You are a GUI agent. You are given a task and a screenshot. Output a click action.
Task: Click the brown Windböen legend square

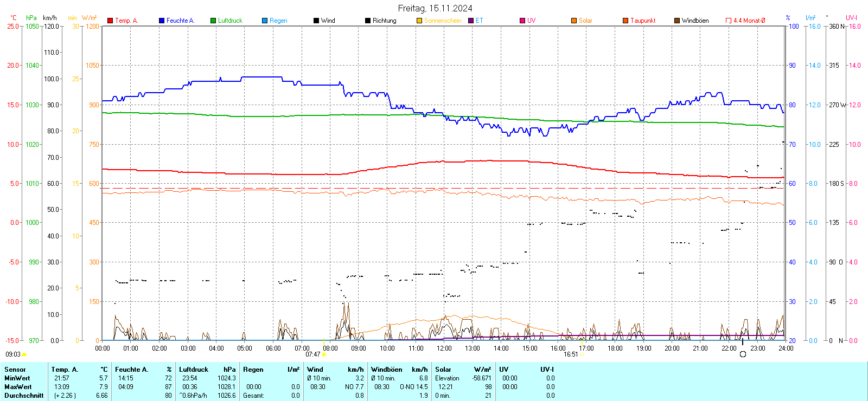(677, 21)
